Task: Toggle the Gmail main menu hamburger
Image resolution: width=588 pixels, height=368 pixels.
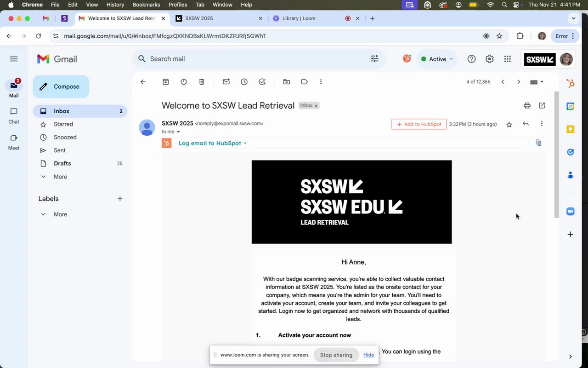Action: [14, 59]
